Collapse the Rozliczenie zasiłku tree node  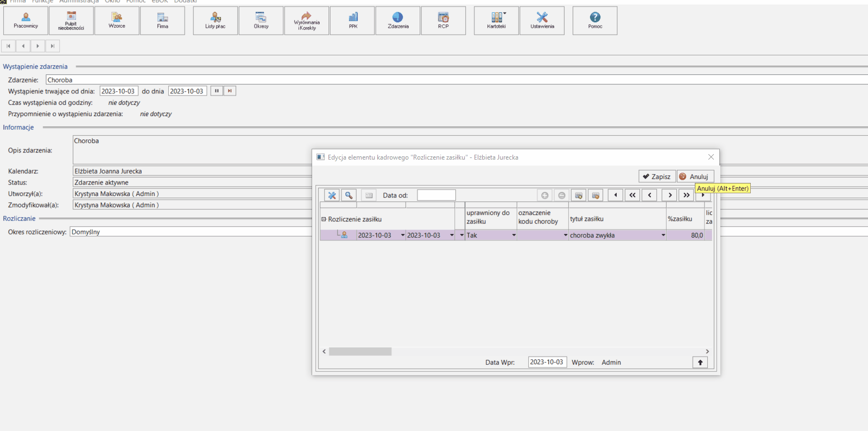[x=324, y=219]
